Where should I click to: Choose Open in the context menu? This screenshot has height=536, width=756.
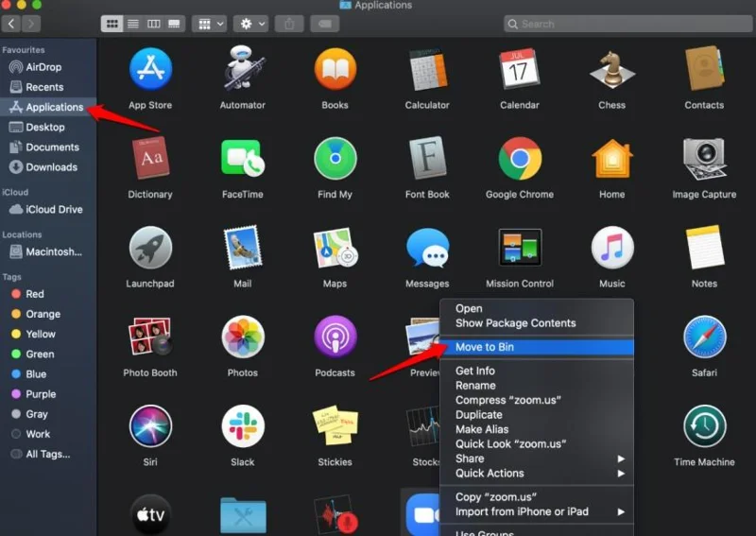coord(537,309)
